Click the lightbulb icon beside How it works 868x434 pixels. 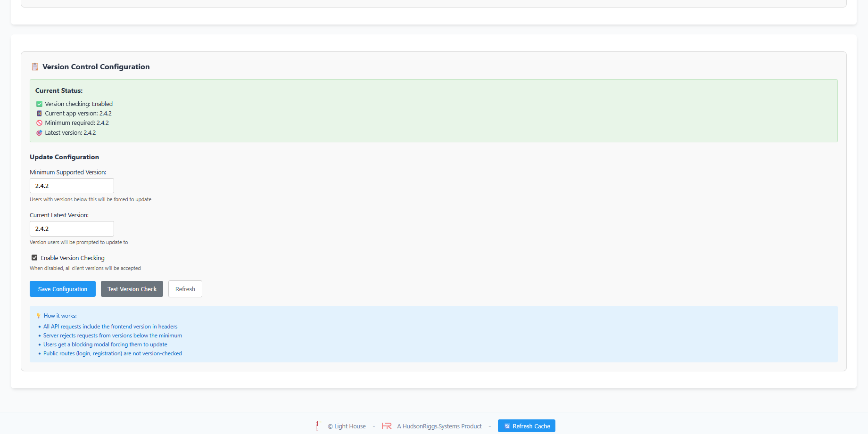pyautogui.click(x=38, y=315)
